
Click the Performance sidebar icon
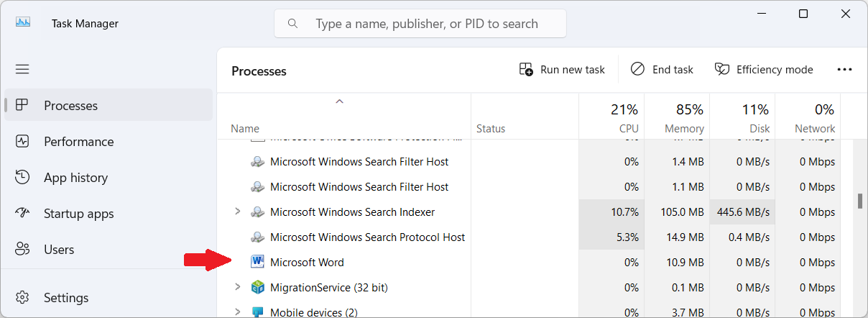[22, 141]
